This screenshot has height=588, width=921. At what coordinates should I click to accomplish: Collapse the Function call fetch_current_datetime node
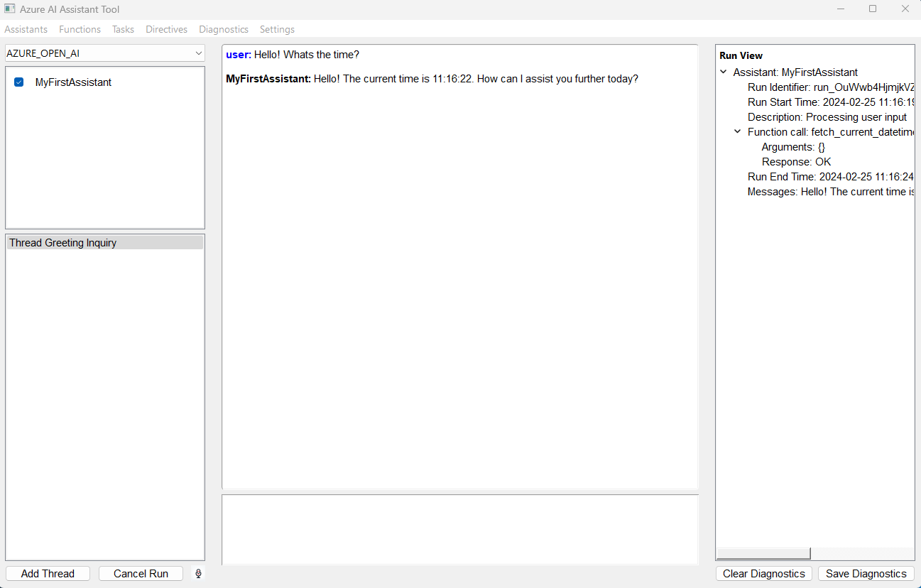pyautogui.click(x=738, y=131)
